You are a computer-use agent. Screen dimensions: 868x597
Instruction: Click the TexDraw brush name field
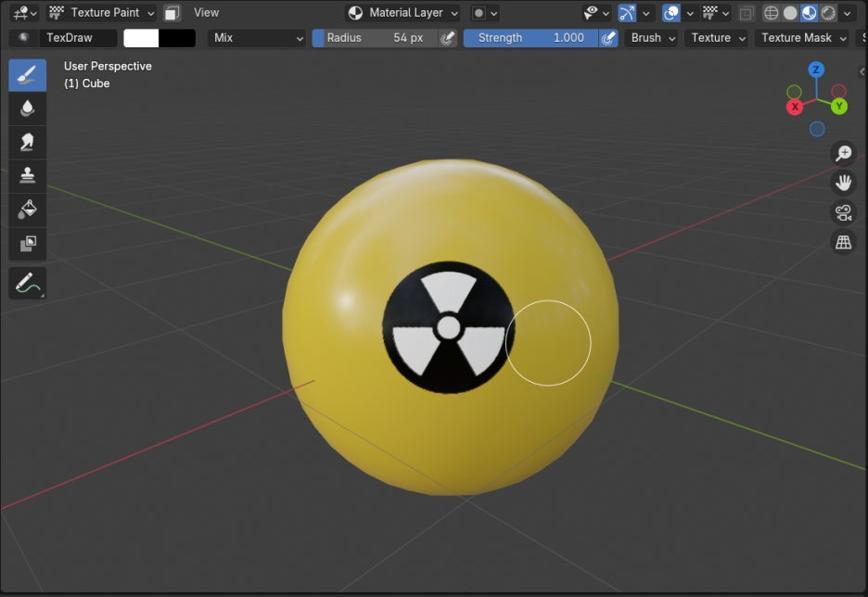pos(78,38)
